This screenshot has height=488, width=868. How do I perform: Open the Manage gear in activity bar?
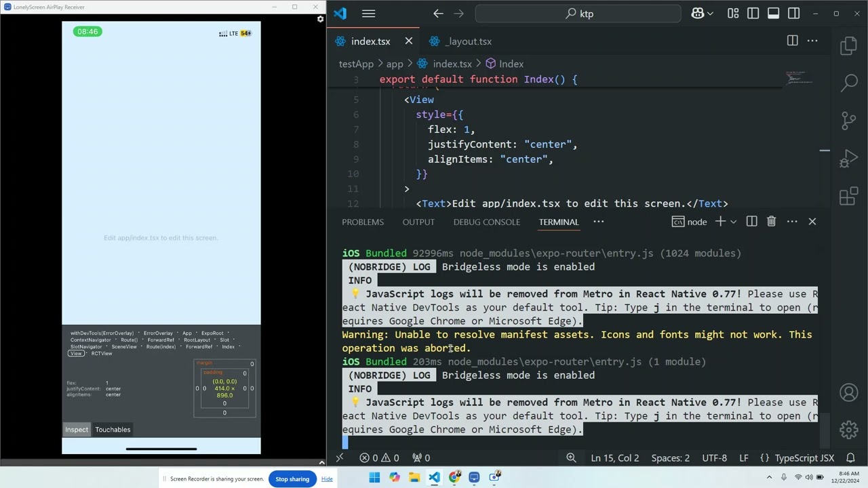[849, 429]
